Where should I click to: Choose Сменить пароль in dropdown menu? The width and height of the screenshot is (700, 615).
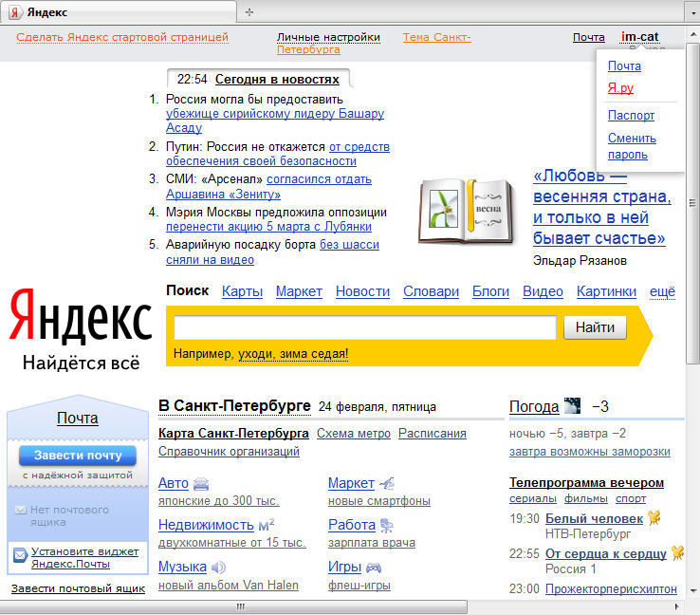click(x=632, y=146)
